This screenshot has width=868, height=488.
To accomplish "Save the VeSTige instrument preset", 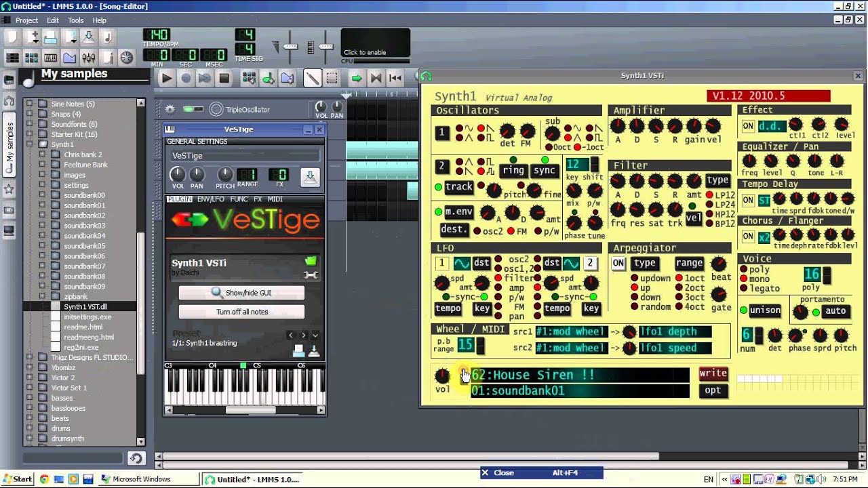I will (x=310, y=177).
